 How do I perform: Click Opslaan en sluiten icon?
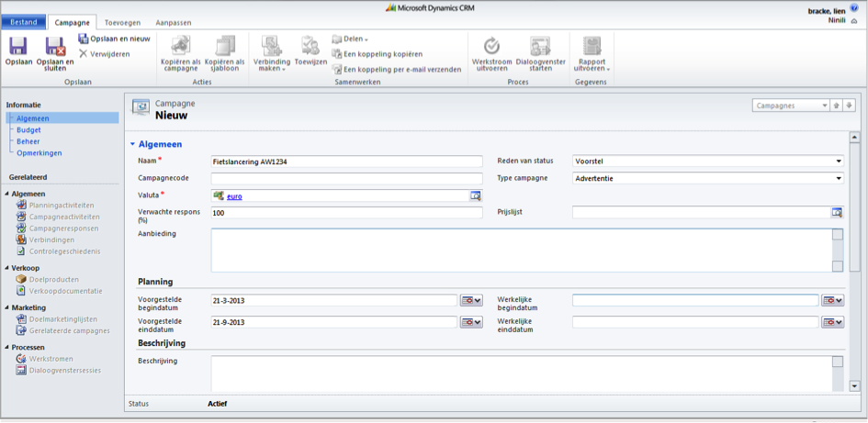pyautogui.click(x=55, y=46)
